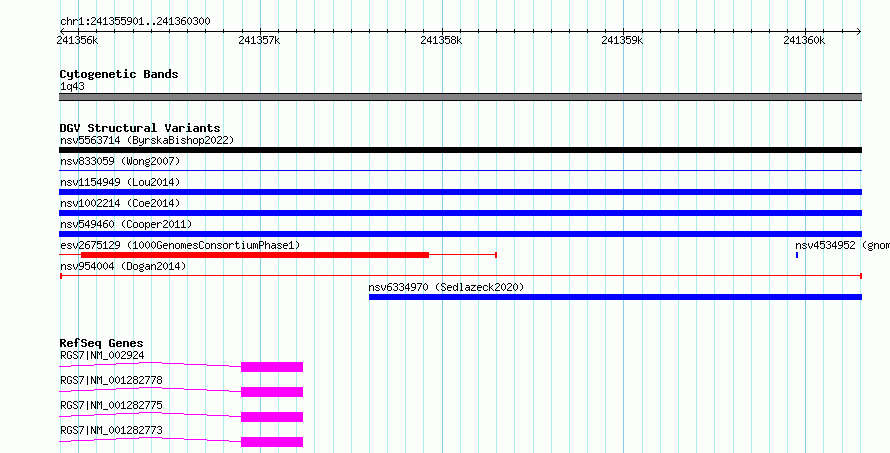Click the small nsv4534952 blue marker
This screenshot has width=890, height=453.
tap(797, 255)
